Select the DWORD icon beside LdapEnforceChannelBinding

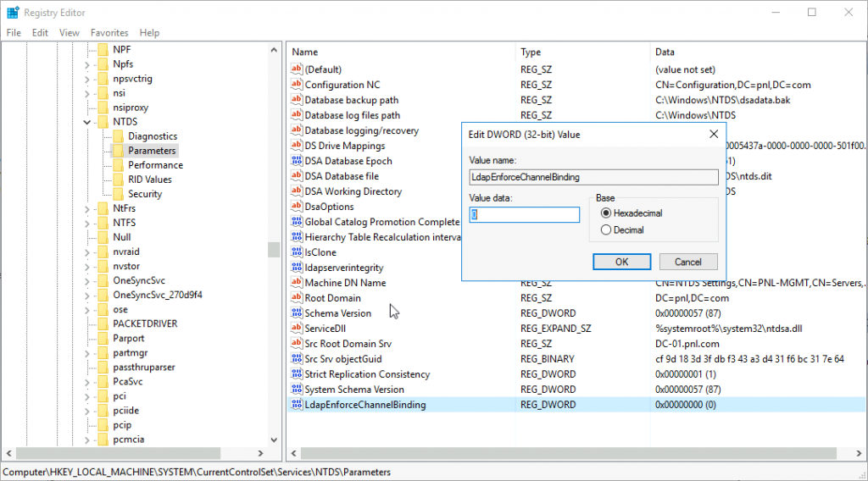pos(297,405)
